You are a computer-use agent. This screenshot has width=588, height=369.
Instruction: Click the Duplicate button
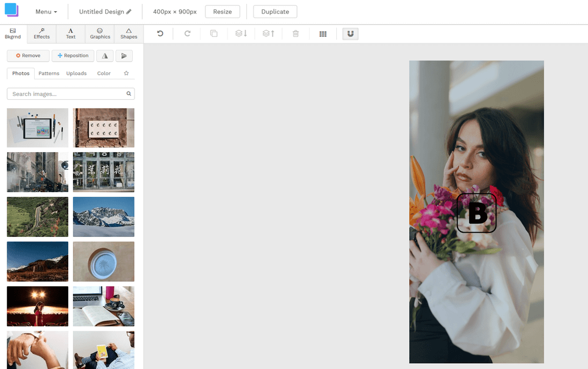coord(275,12)
